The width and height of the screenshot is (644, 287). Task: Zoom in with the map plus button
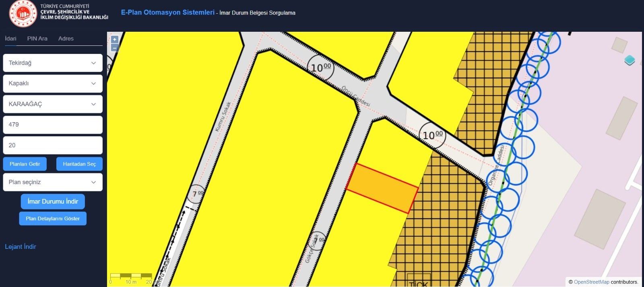[x=115, y=39]
